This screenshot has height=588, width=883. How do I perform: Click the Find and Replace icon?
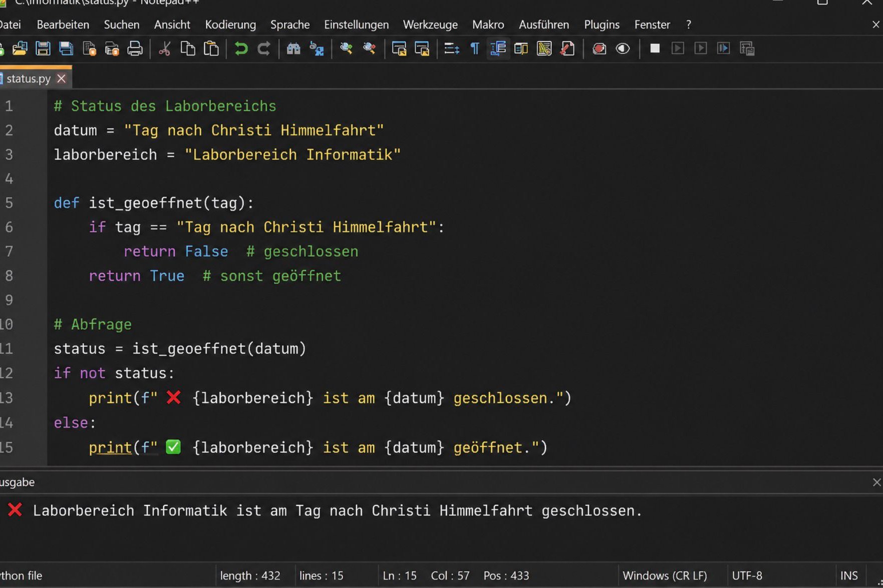[x=317, y=49]
